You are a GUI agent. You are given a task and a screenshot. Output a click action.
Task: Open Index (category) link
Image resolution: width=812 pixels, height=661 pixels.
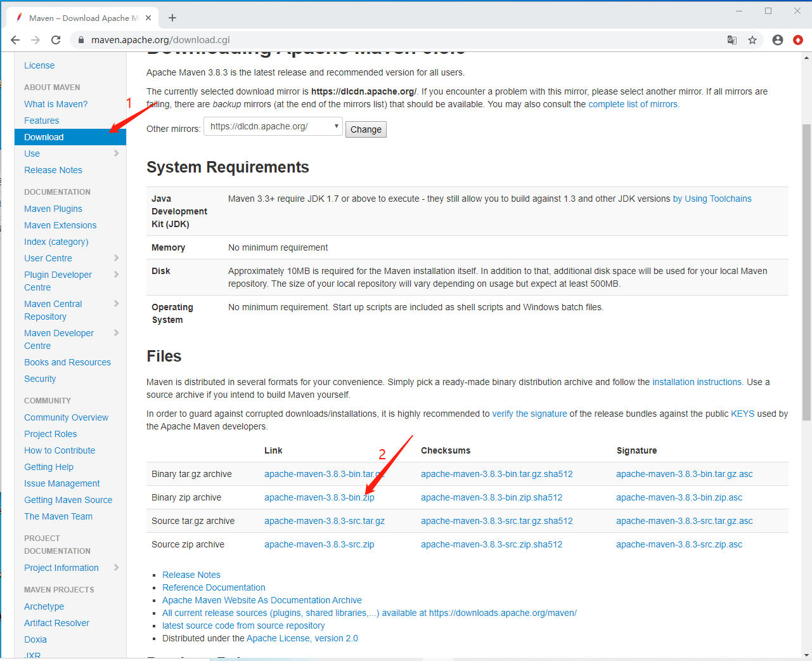pos(56,242)
